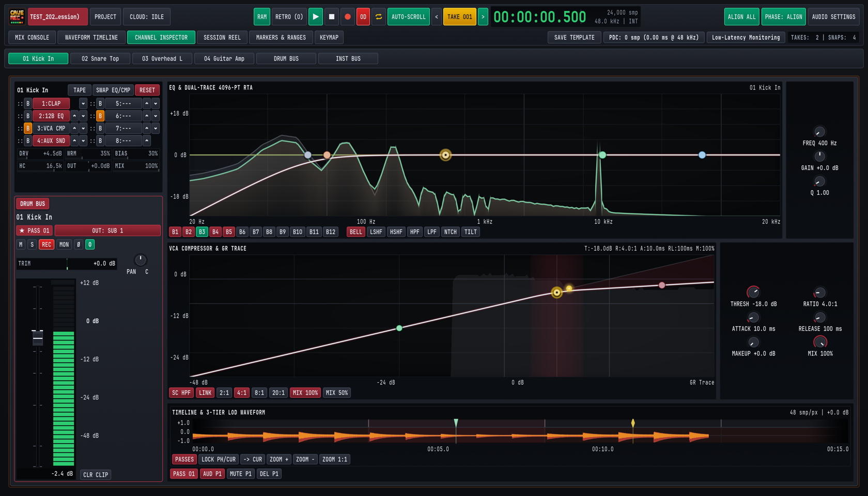
Task: Click the yellow diamond timeline marker
Action: tap(633, 423)
